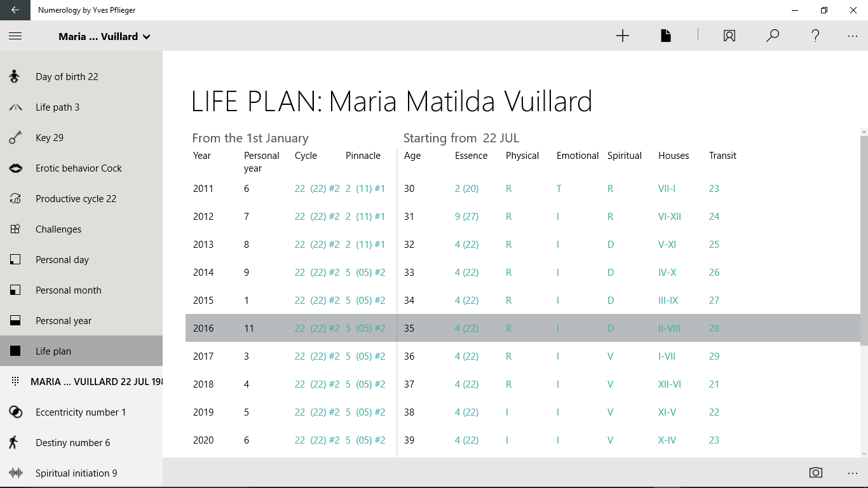Click the document page icon in toolbar

[665, 36]
